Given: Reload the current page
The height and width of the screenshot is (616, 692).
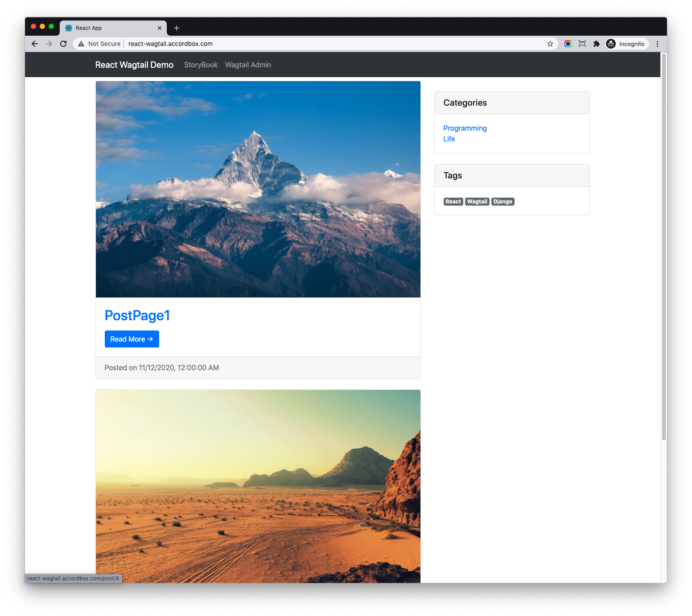Looking at the screenshot, I should point(63,44).
